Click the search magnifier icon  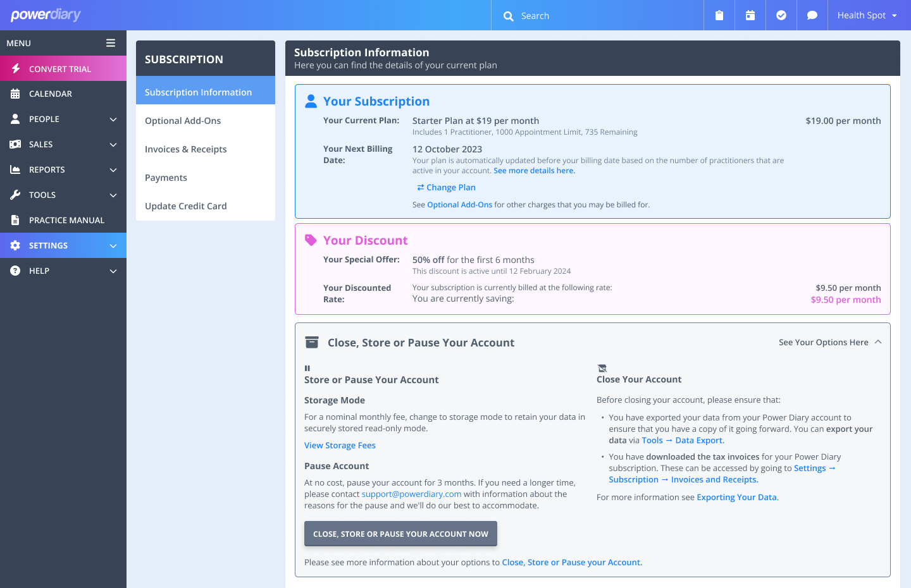pos(509,16)
